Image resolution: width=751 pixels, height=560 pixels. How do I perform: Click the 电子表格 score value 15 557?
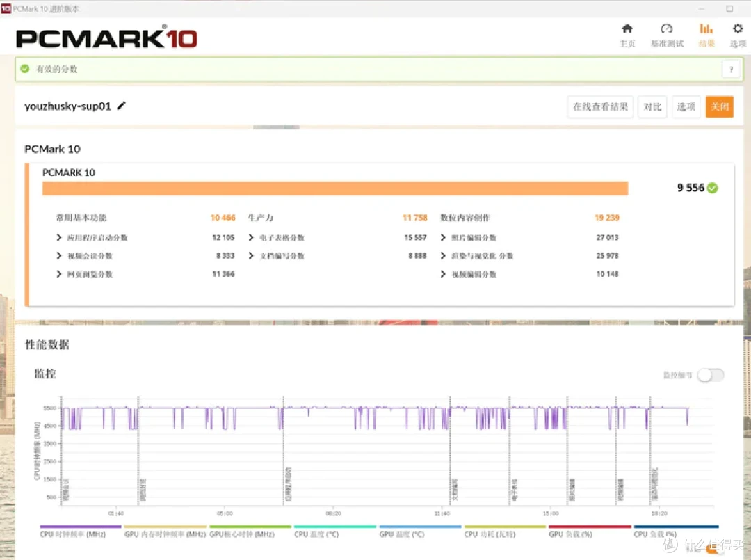tap(415, 238)
